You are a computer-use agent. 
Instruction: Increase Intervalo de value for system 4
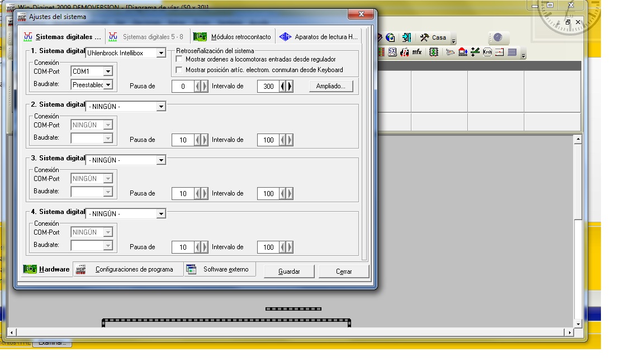click(x=290, y=247)
